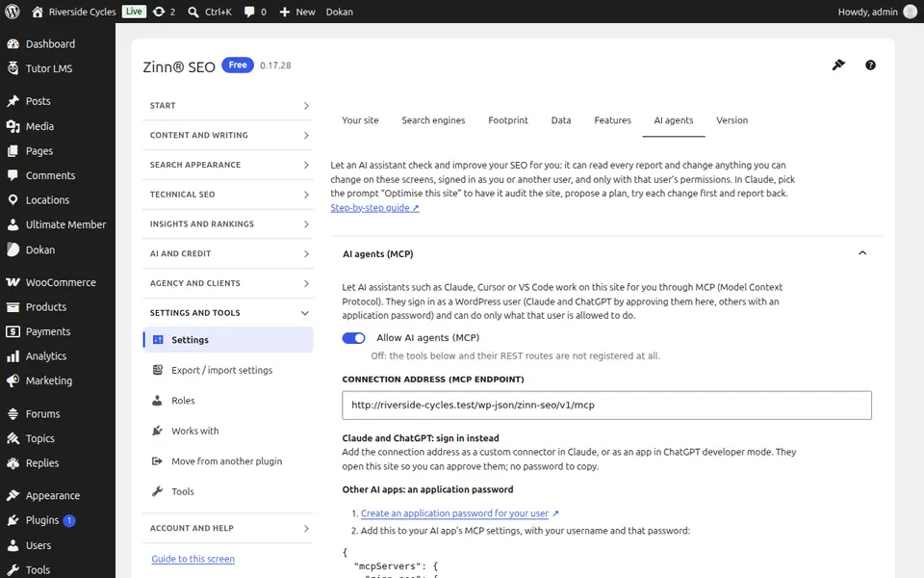Collapse SETTINGS AND TOOLS section
Image resolution: width=924 pixels, height=578 pixels.
pyautogui.click(x=228, y=313)
